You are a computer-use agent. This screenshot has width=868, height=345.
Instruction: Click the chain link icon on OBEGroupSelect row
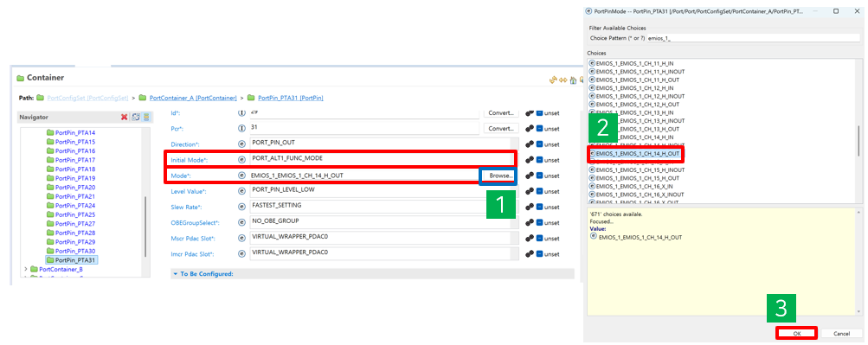(530, 223)
